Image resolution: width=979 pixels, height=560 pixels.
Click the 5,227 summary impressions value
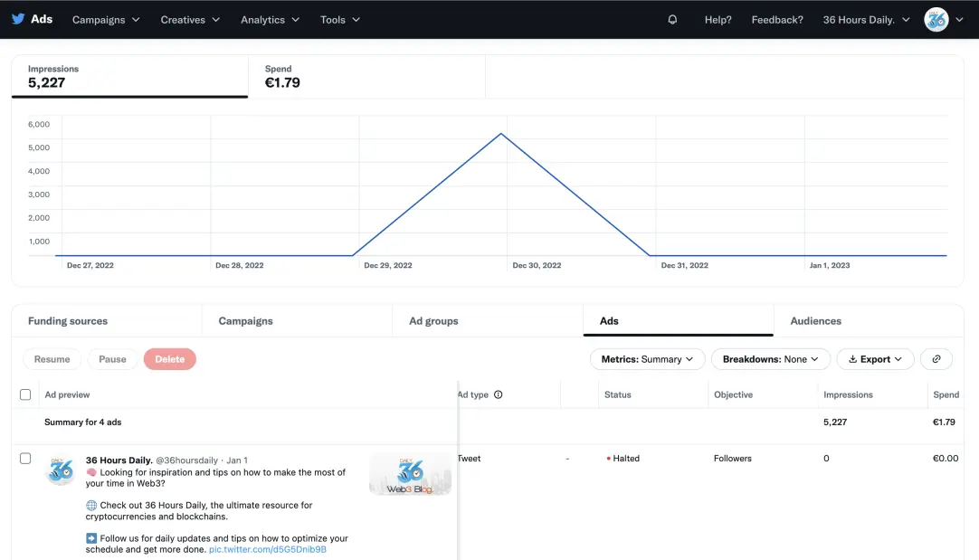(835, 422)
